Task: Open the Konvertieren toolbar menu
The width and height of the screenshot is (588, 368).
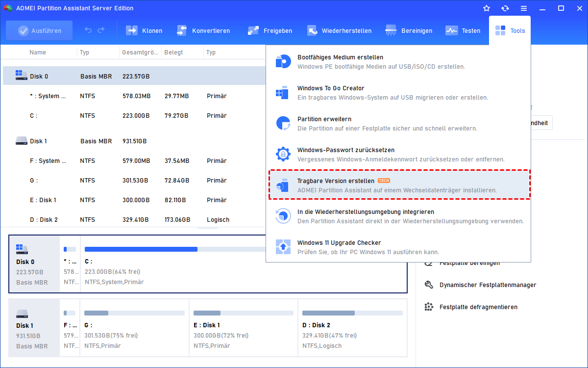Action: pos(203,30)
